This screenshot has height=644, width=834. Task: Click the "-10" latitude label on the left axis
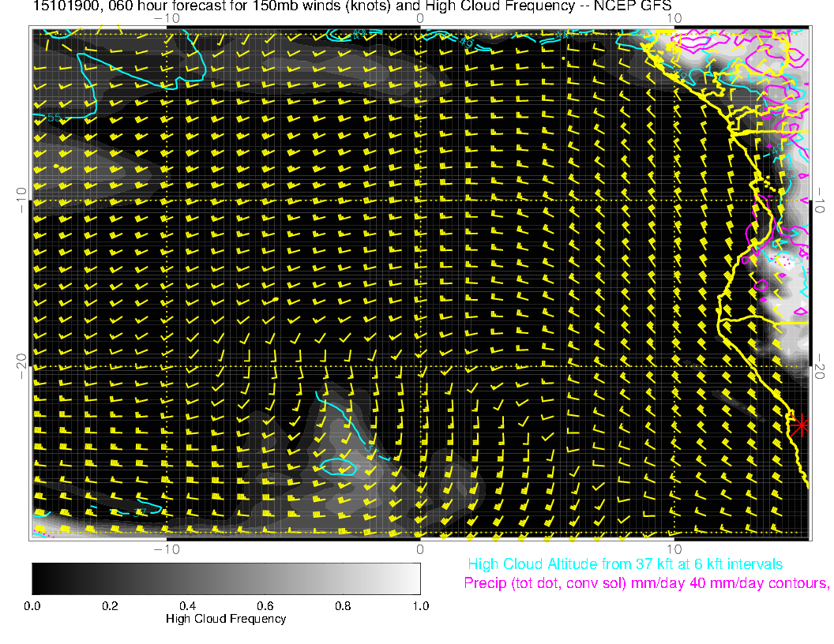pyautogui.click(x=21, y=200)
